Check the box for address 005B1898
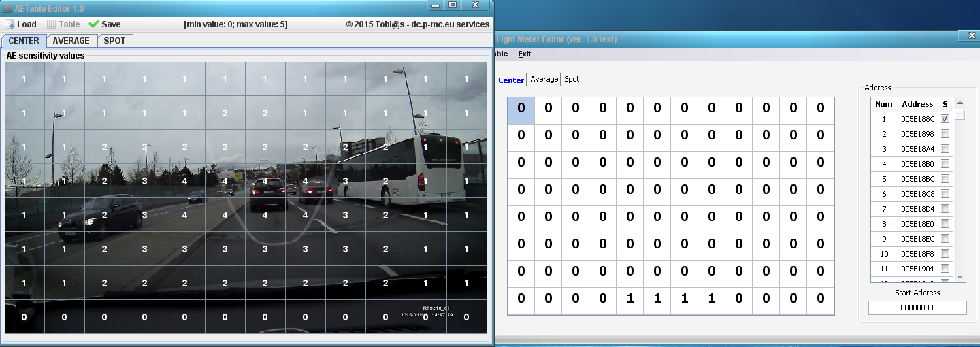Image resolution: width=980 pixels, height=347 pixels. (x=945, y=134)
